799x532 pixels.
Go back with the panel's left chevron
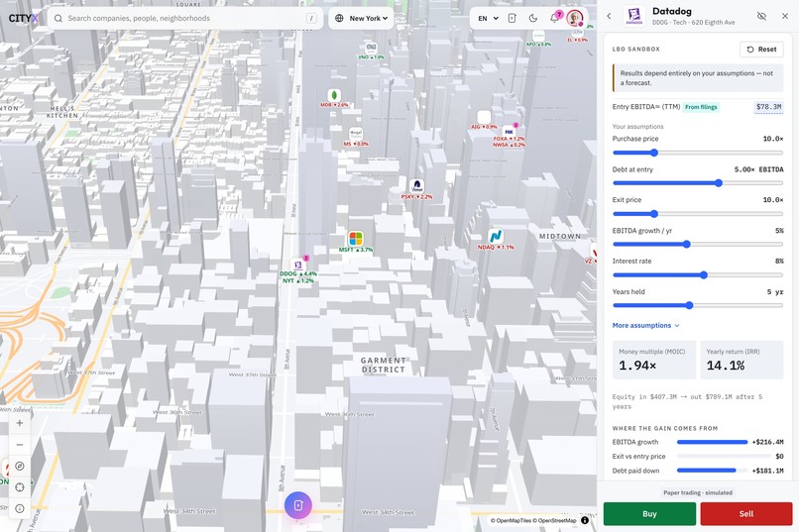[609, 16]
